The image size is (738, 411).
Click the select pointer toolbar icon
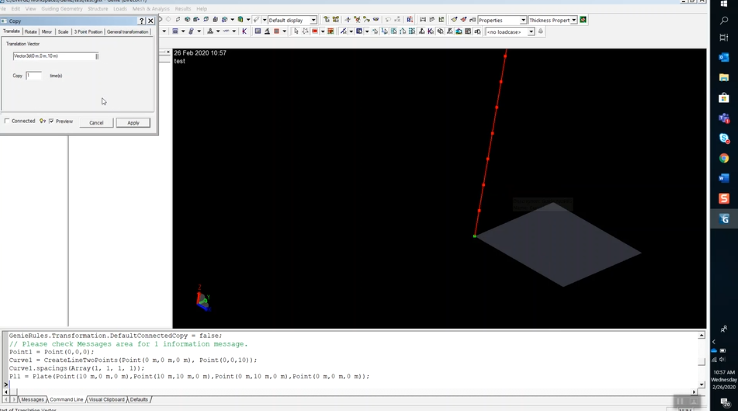pyautogui.click(x=296, y=32)
